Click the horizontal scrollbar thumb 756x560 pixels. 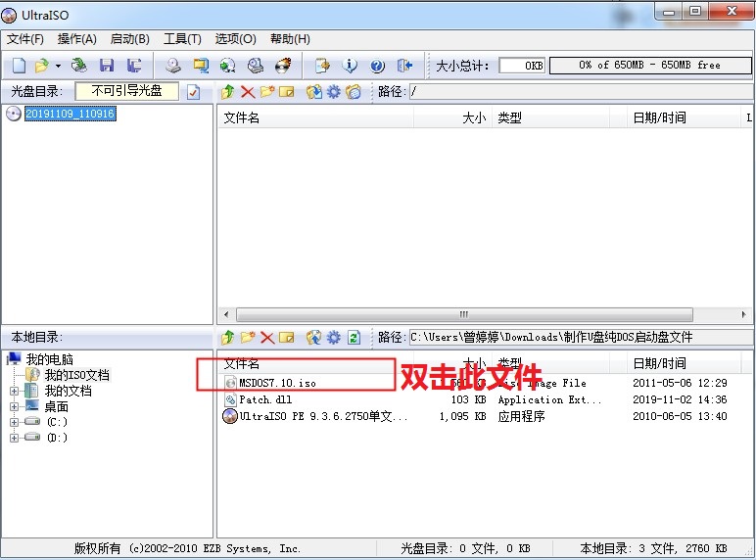[x=464, y=314]
